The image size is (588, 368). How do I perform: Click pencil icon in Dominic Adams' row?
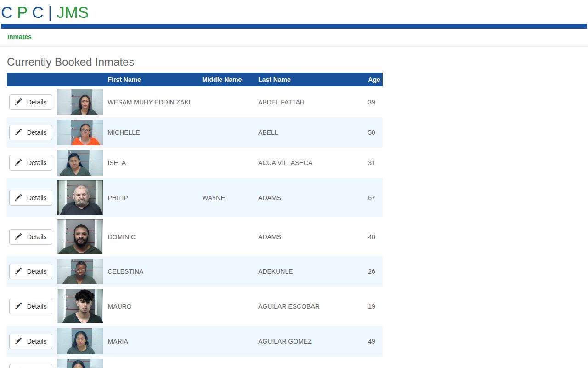[x=18, y=236]
